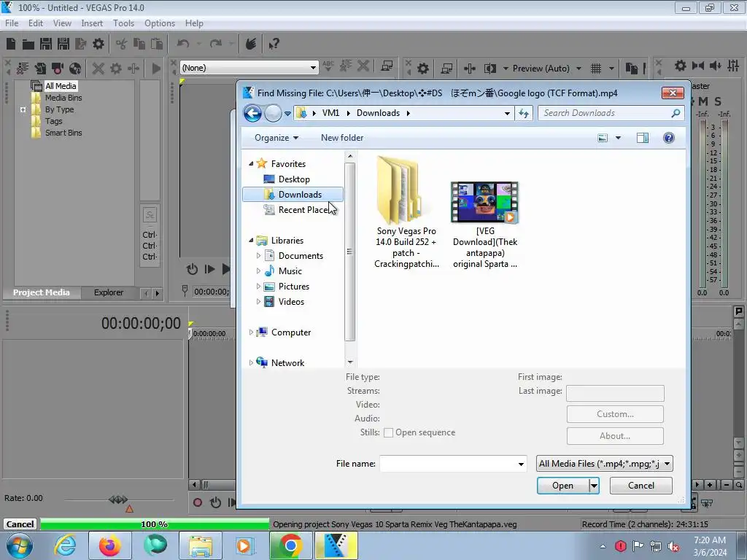Select Documents library in navigation pane
The height and width of the screenshot is (560, 747).
[301, 256]
